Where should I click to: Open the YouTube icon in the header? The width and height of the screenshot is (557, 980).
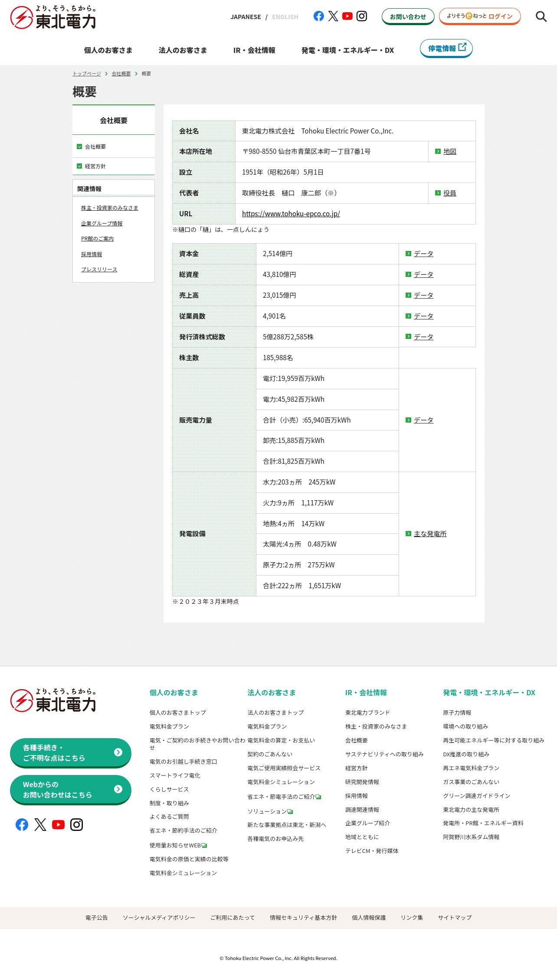(x=347, y=16)
